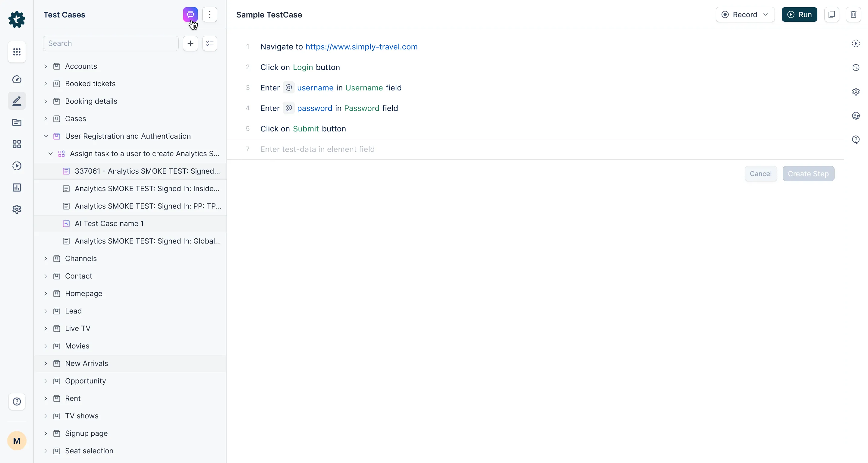Image resolution: width=868 pixels, height=463 pixels.
Task: Click the delete trash icon
Action: click(x=854, y=14)
